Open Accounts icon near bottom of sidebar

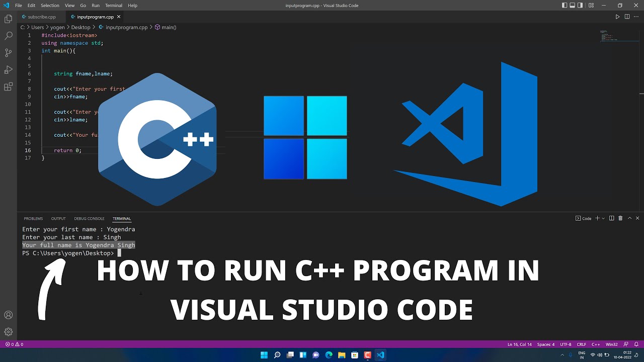(8, 315)
